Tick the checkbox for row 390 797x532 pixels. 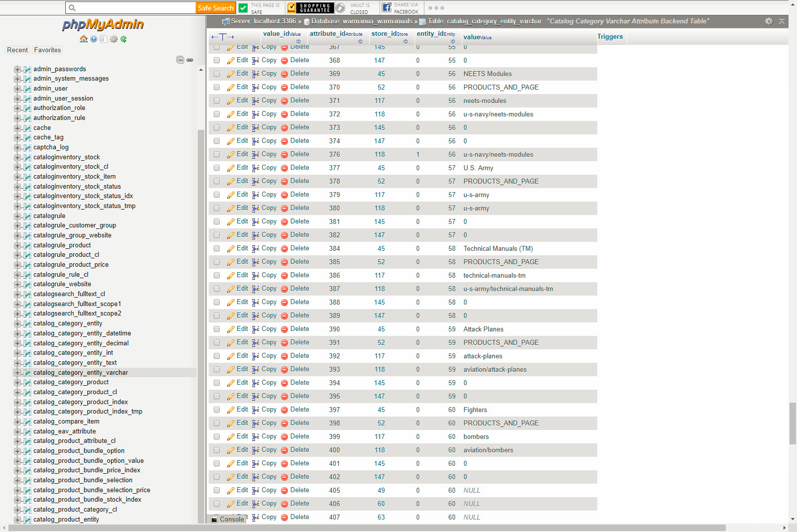[217, 329]
